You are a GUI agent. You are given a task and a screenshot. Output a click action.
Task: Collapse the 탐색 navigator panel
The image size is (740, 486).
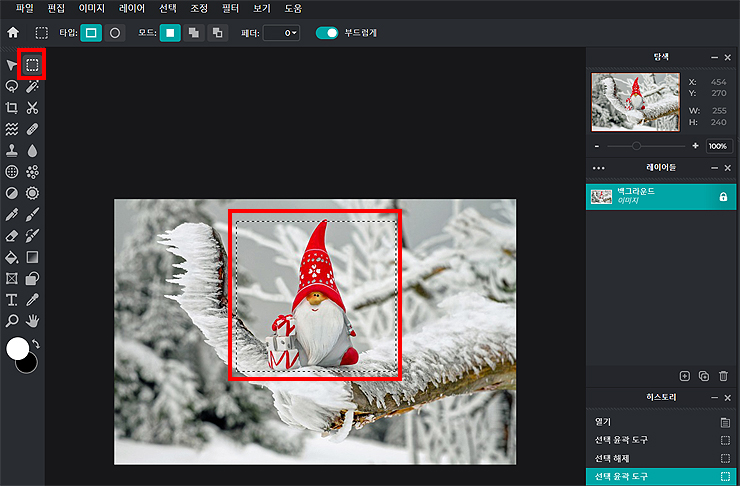(x=715, y=58)
